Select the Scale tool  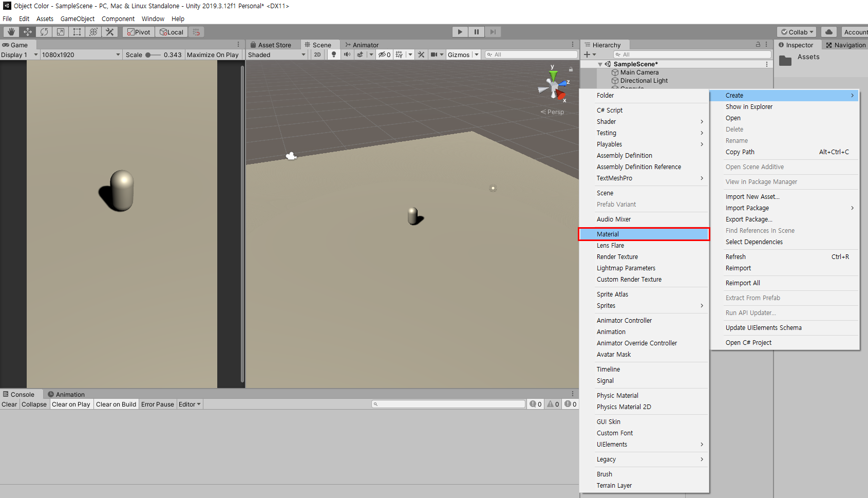61,32
